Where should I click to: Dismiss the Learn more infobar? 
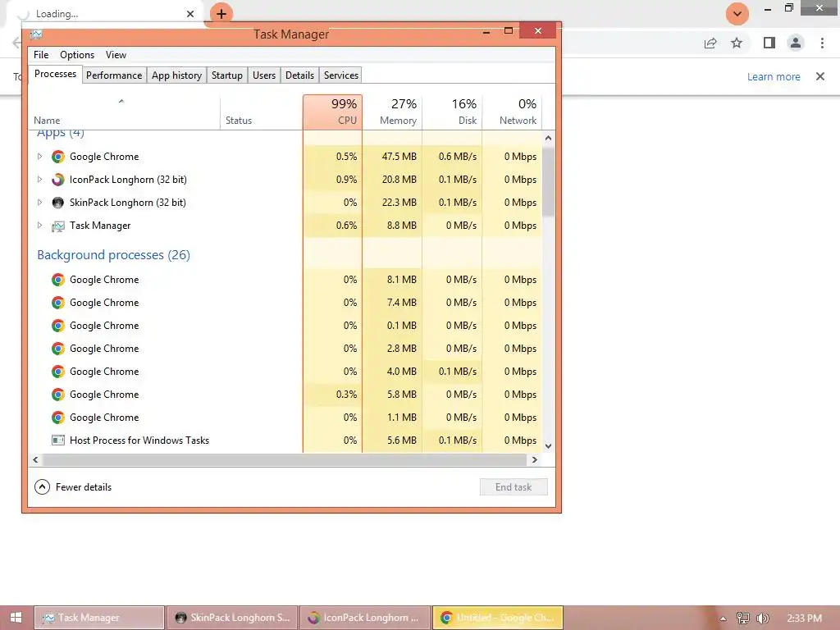pyautogui.click(x=819, y=76)
